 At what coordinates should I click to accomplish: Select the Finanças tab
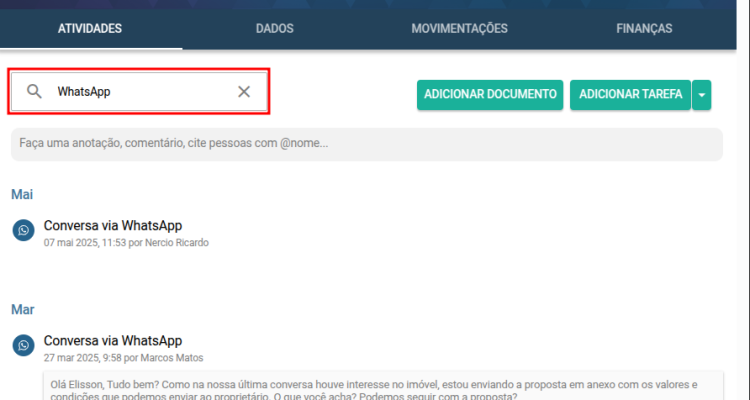pyautogui.click(x=644, y=29)
